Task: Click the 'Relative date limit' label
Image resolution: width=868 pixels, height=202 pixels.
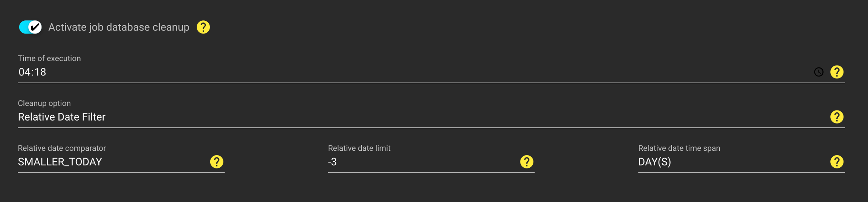Action: click(x=359, y=148)
